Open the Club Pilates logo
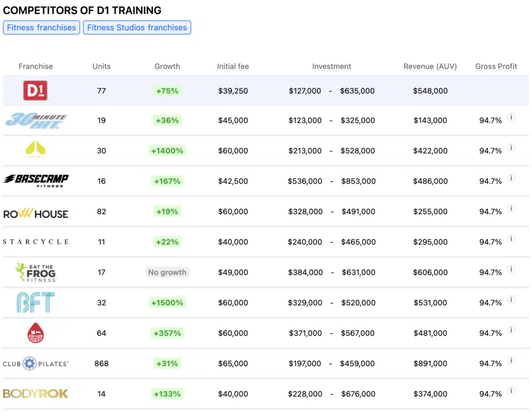This screenshot has height=415, width=532. [x=35, y=364]
